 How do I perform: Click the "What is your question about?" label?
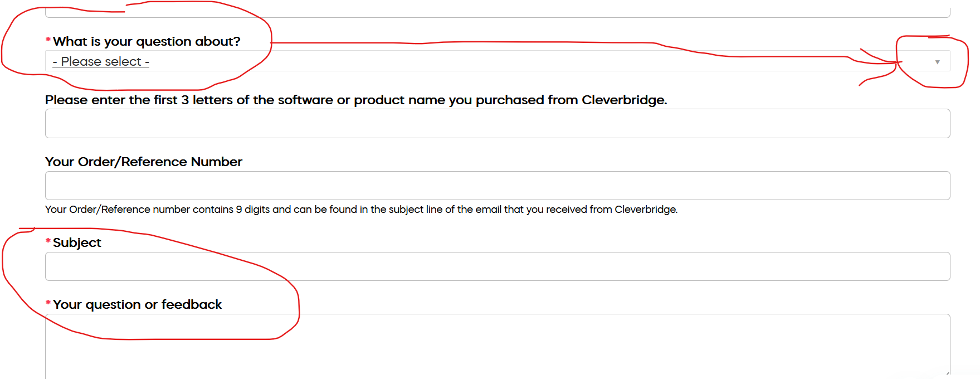(147, 41)
